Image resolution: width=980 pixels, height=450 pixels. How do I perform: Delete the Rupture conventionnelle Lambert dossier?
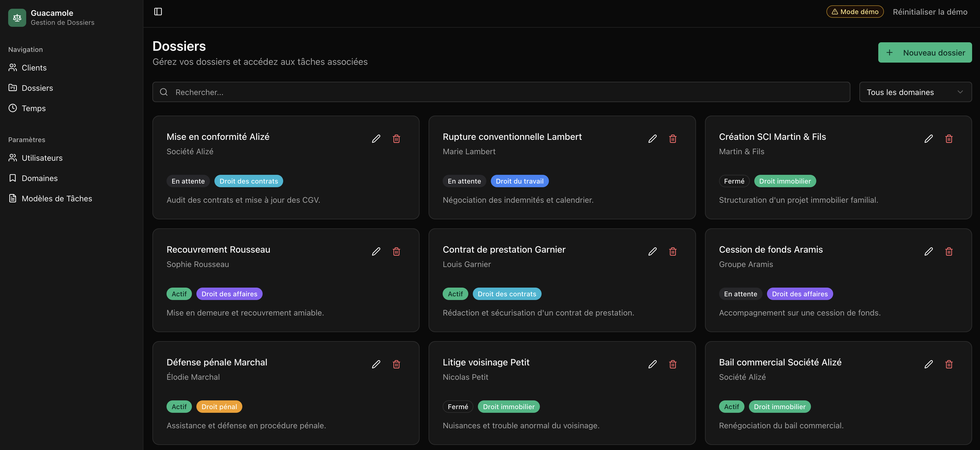[x=673, y=138]
